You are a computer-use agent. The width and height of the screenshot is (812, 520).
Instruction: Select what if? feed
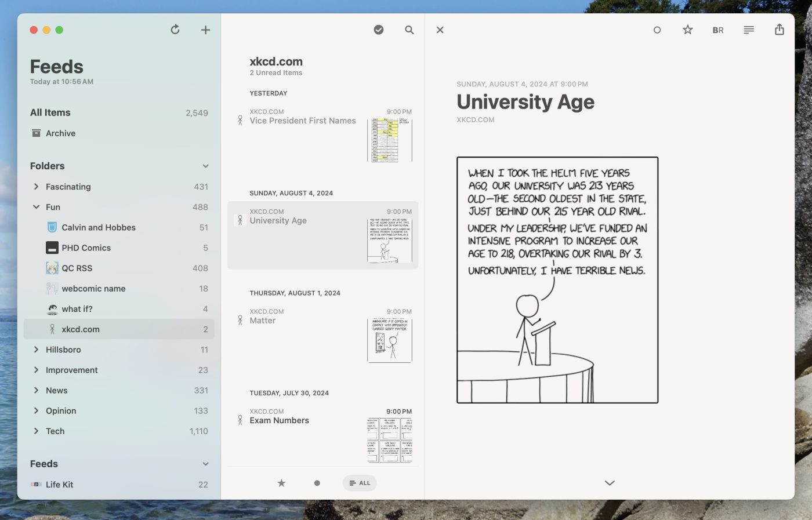point(119,309)
